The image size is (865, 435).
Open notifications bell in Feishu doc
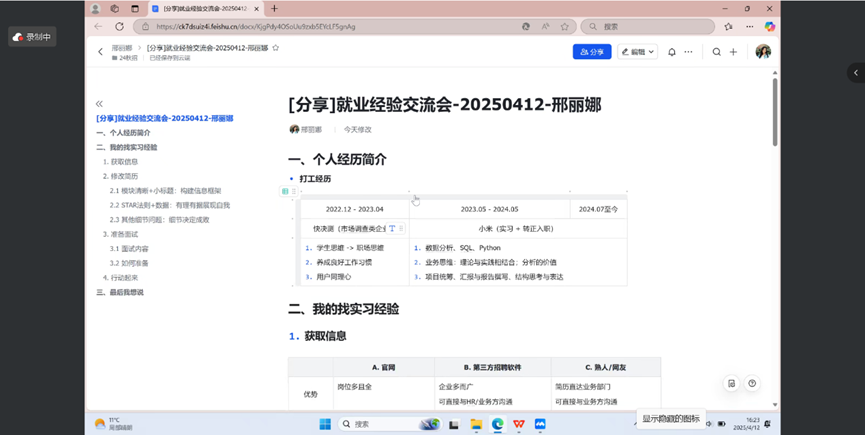point(672,52)
